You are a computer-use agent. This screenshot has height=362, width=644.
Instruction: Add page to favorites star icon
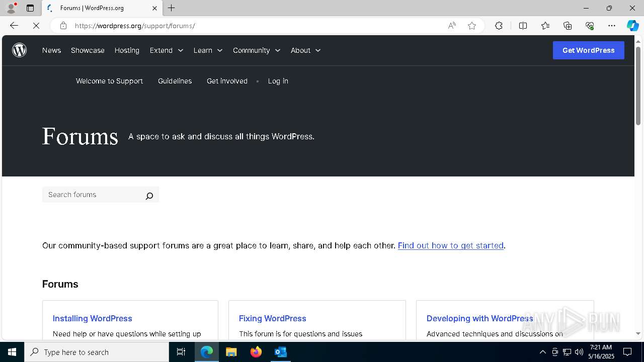472,26
